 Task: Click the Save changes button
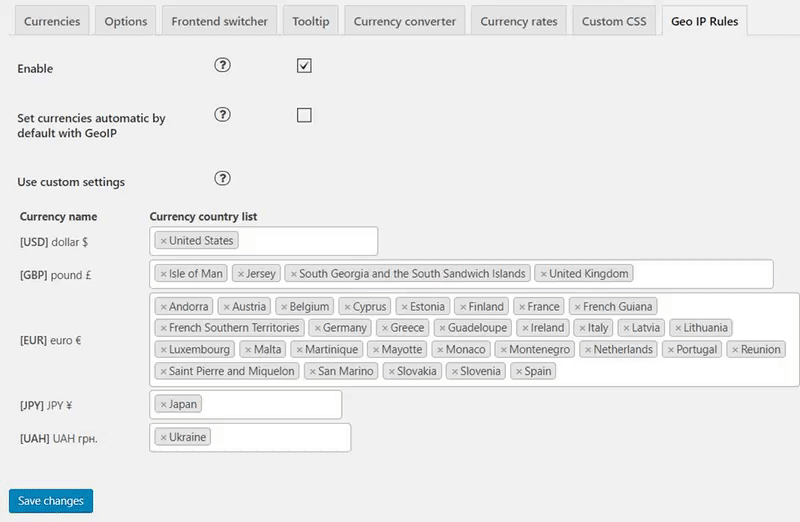click(x=51, y=501)
